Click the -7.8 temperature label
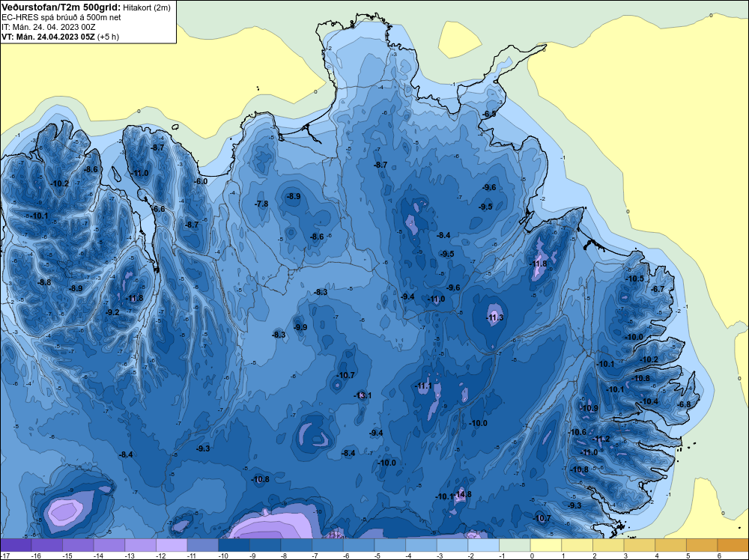 pyautogui.click(x=261, y=204)
